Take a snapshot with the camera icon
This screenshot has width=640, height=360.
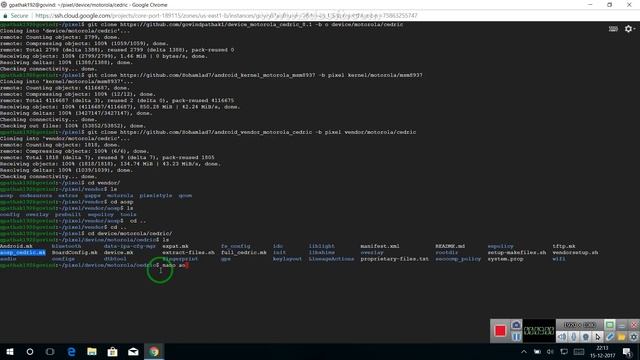click(x=516, y=325)
